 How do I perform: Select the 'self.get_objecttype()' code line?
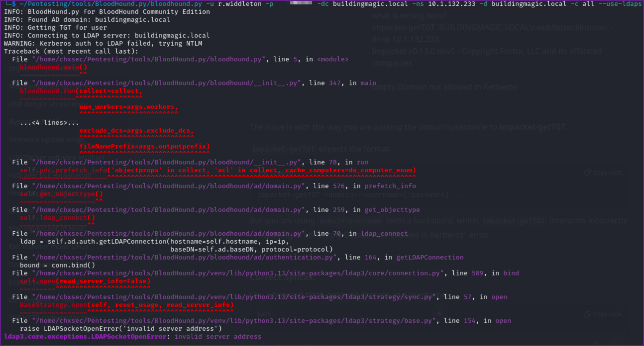click(x=61, y=194)
